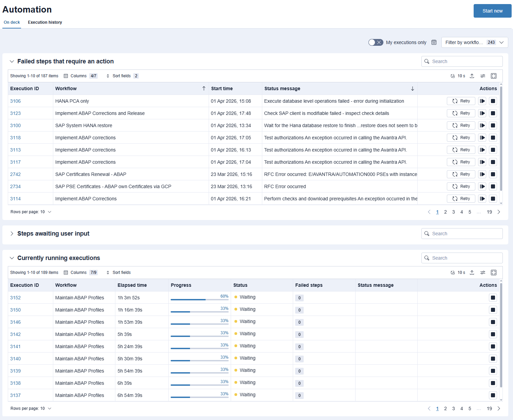Click the Start new button

pos(493,11)
